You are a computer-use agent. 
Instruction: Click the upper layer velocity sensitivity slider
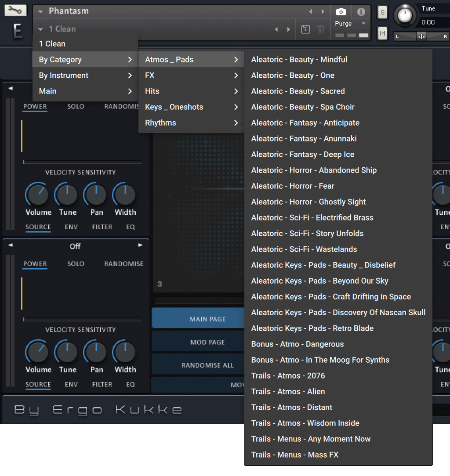click(x=82, y=162)
